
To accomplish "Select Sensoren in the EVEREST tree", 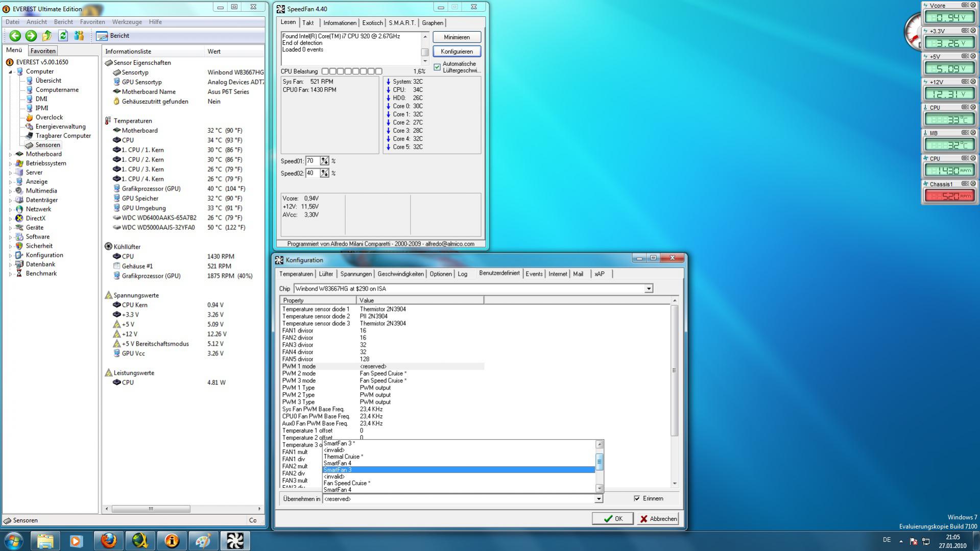I will [47, 145].
